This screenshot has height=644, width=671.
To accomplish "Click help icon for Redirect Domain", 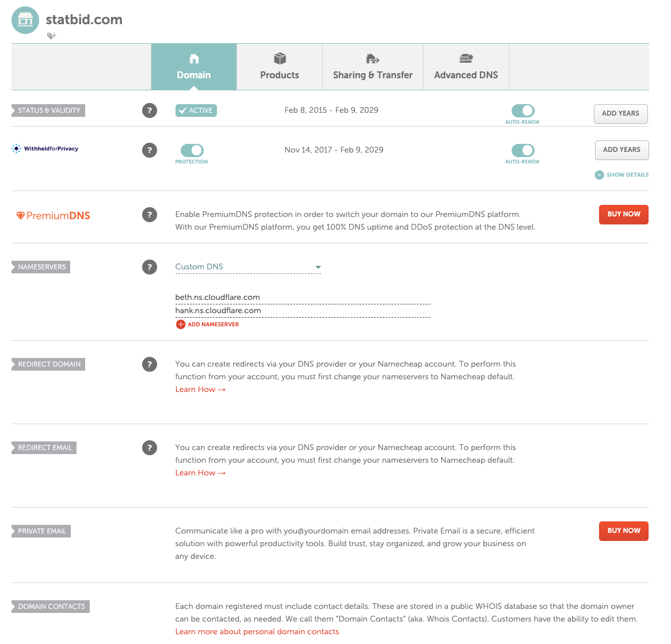I will [x=150, y=364].
